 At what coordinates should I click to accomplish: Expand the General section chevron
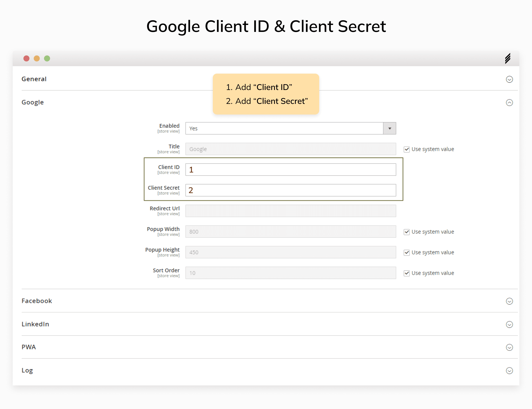[x=509, y=79]
